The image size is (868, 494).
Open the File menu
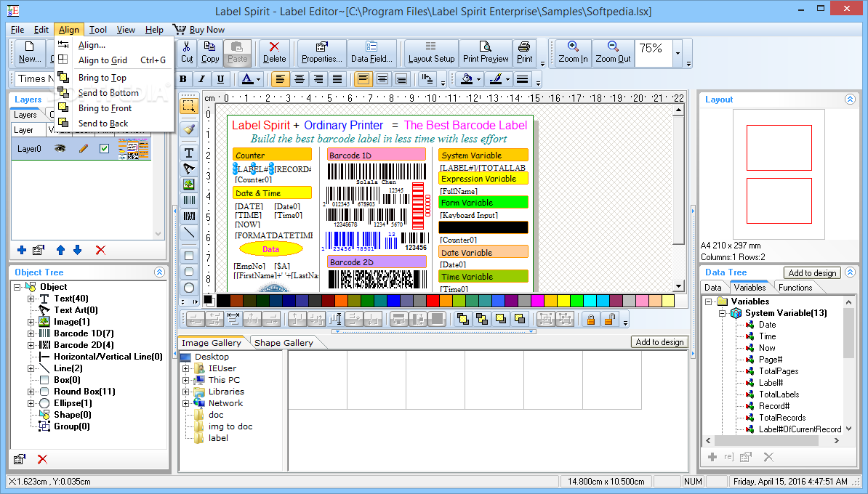[17, 30]
